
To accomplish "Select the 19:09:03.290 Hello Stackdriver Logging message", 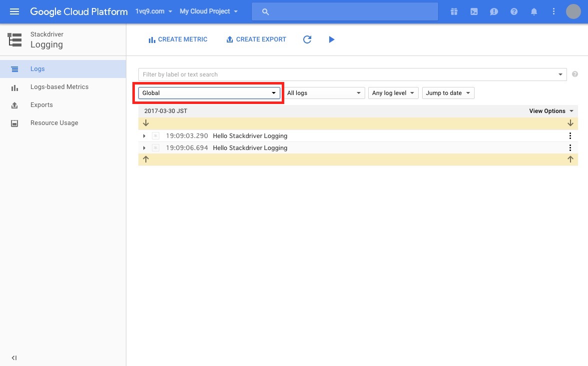I will [250, 136].
